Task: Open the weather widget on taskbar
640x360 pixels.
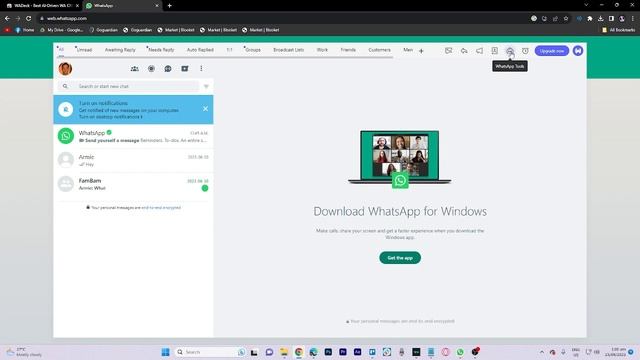Action: coord(24,352)
